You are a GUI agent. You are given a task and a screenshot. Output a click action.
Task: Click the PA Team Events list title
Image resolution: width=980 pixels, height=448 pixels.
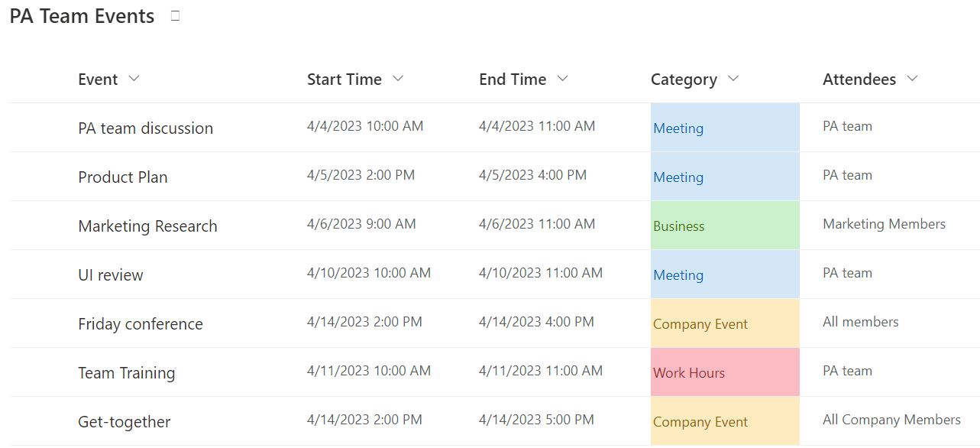[x=82, y=16]
